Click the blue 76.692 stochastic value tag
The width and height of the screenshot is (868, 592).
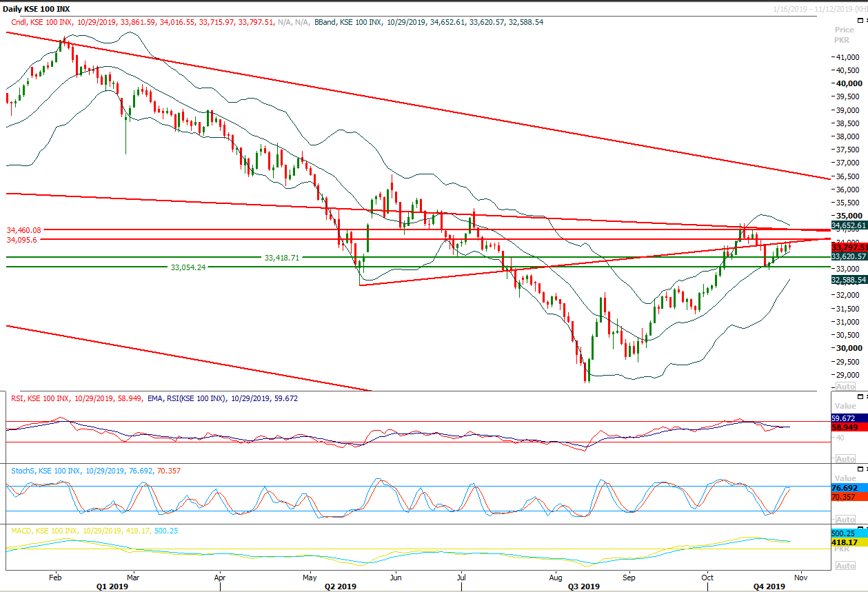click(x=849, y=487)
